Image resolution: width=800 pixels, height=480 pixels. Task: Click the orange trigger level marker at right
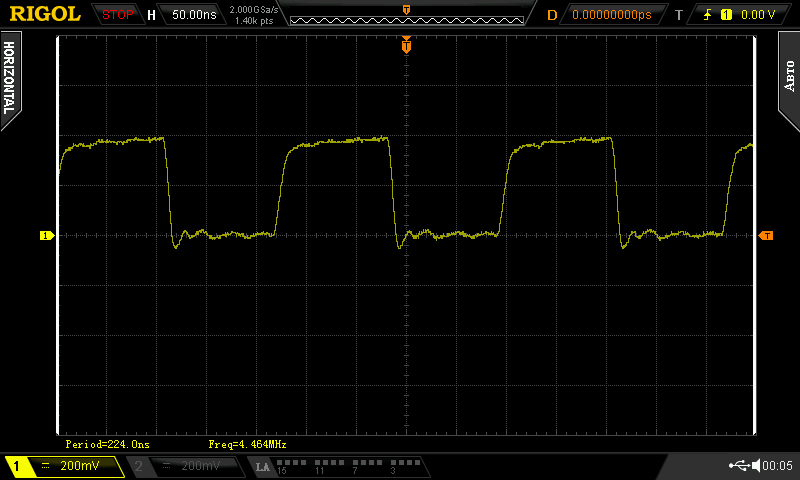[766, 236]
